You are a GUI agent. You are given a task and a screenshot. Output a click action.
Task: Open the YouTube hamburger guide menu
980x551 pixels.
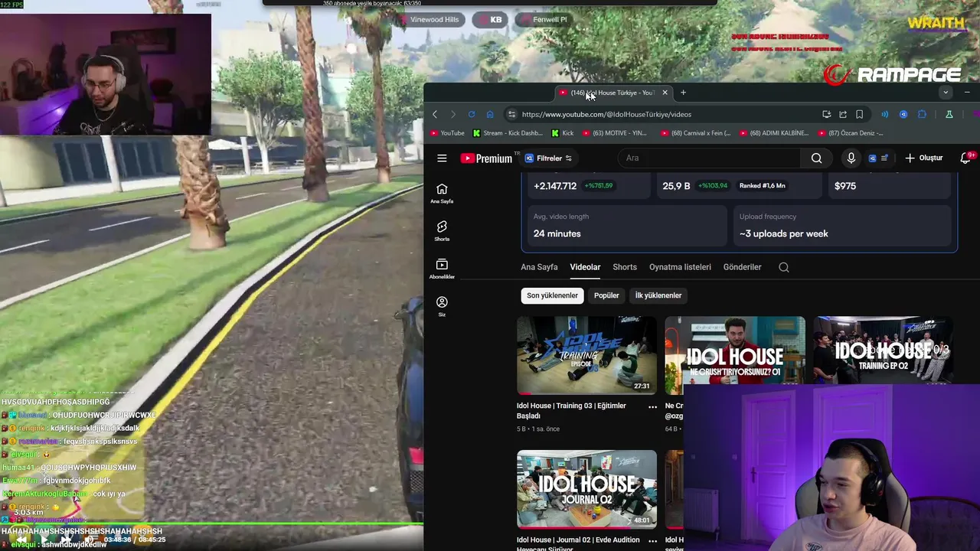click(442, 158)
